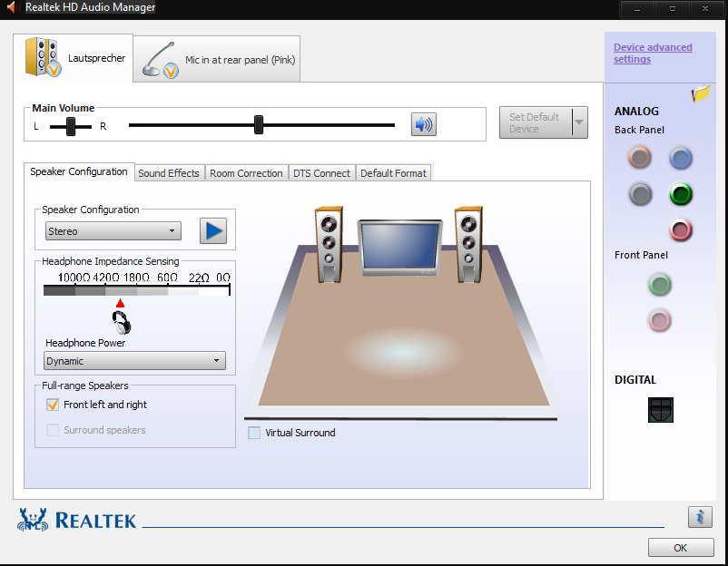Viewport: 728px width, 566px height.
Task: Open the Room Correction tab
Action: pos(246,173)
